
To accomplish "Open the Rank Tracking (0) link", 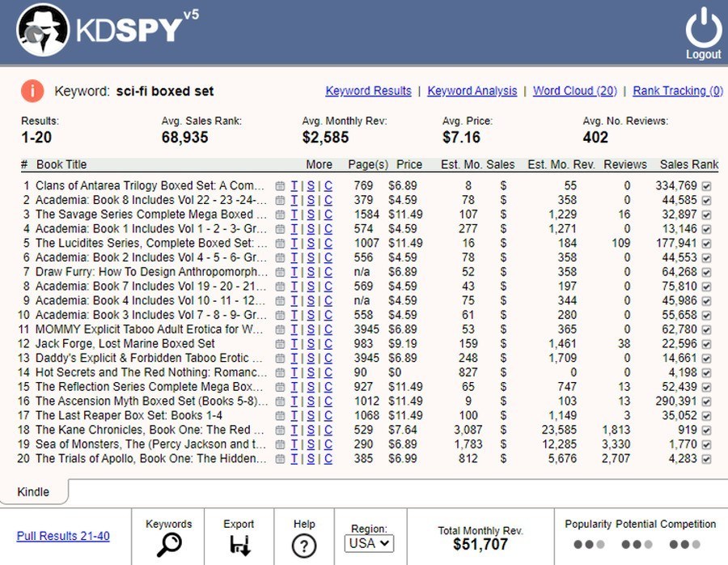I will (677, 91).
